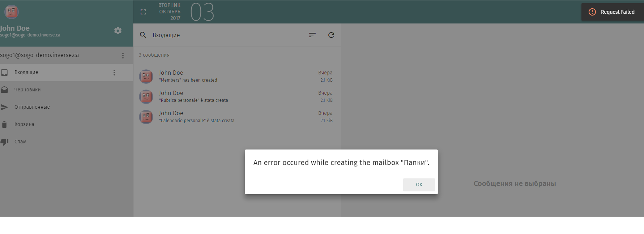Image resolution: width=644 pixels, height=234 pixels.
Task: Open the sort messages icon
Action: coord(312,35)
